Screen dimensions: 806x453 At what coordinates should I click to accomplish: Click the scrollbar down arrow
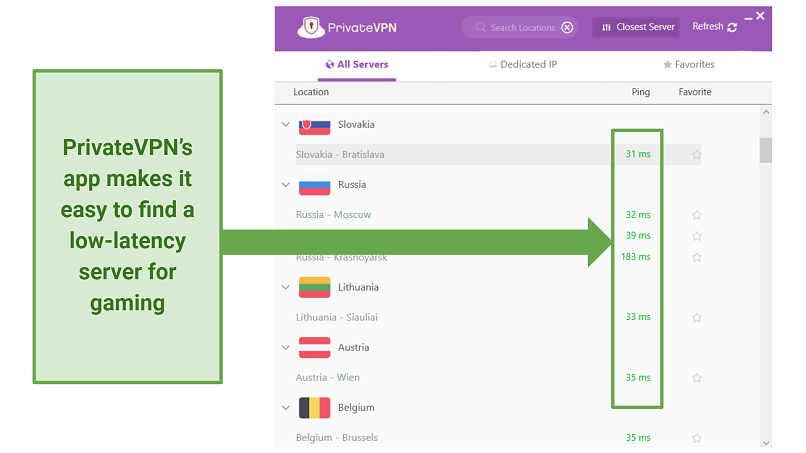[766, 443]
